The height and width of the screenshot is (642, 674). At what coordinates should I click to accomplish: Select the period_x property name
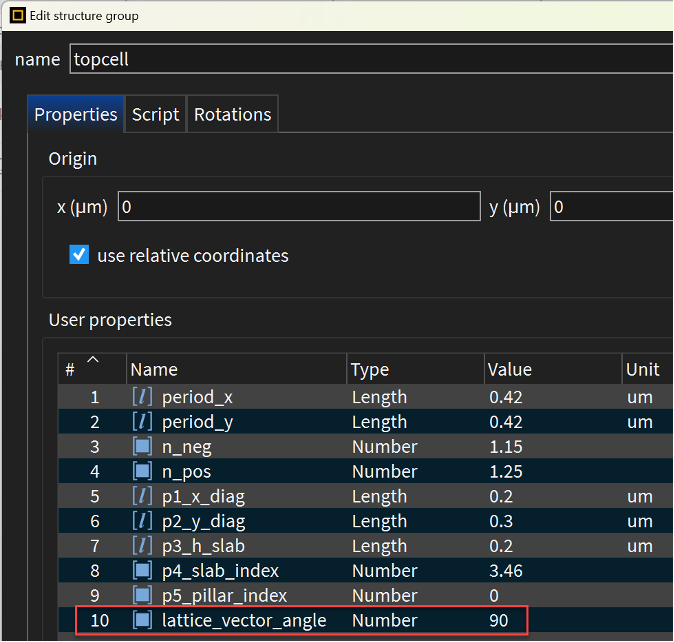(x=197, y=397)
